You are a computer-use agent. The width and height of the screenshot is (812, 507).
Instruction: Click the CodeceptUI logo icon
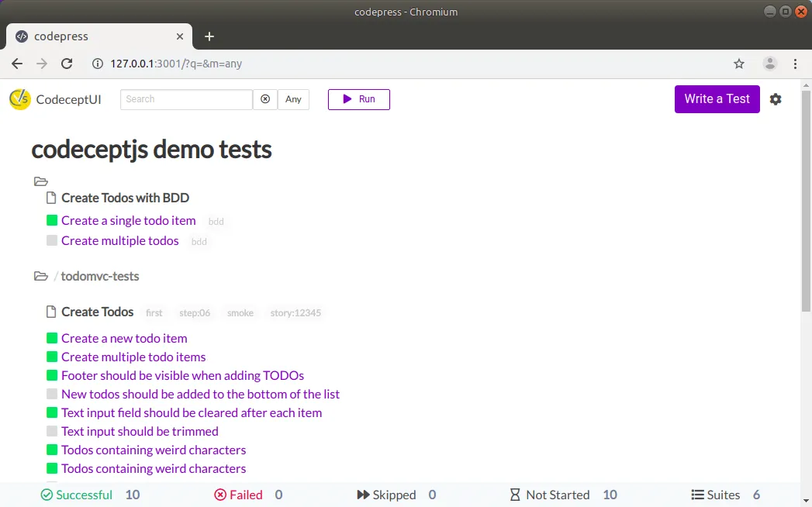pyautogui.click(x=20, y=99)
